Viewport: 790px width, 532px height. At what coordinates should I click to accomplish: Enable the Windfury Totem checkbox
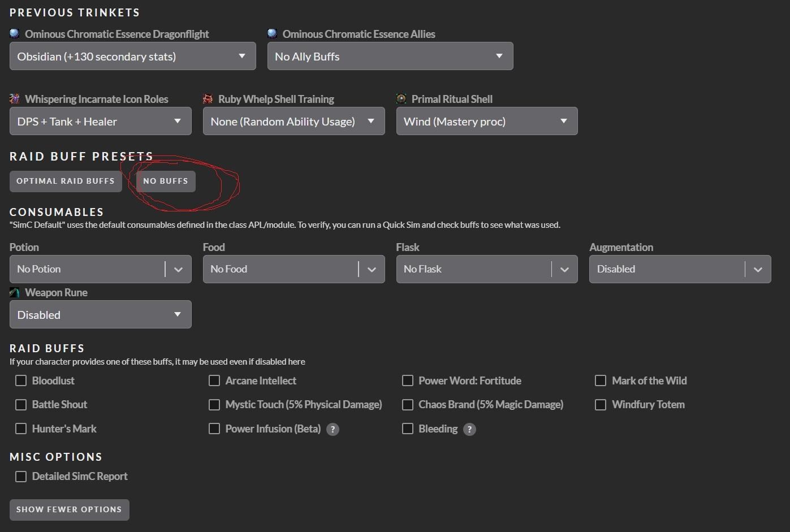pyautogui.click(x=601, y=405)
